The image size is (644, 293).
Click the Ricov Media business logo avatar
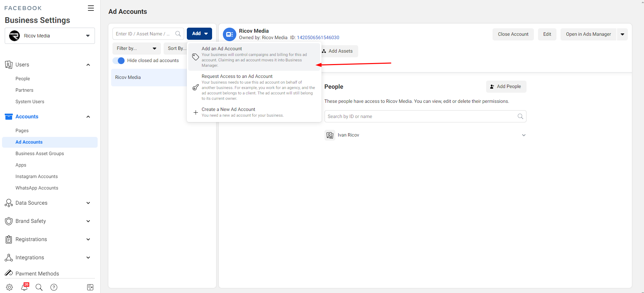click(x=14, y=36)
